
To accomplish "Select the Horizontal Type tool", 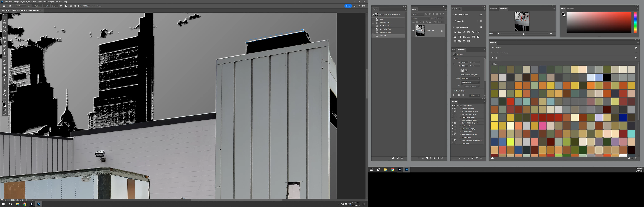I will [4, 79].
